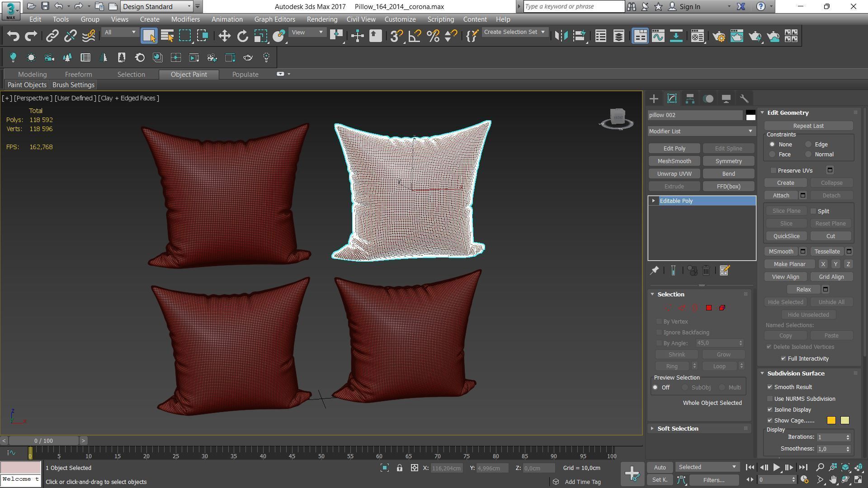Screen dimensions: 868x488
Task: Disable Full Interactivity checkbox
Action: (783, 359)
